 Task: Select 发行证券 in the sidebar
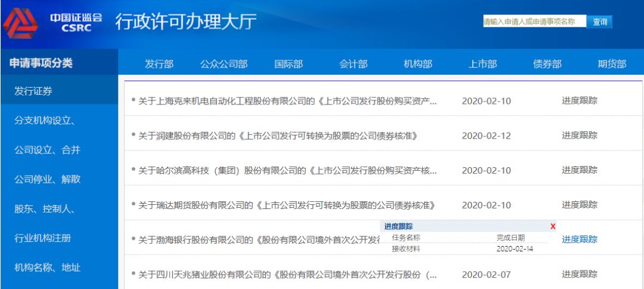[x=60, y=91]
